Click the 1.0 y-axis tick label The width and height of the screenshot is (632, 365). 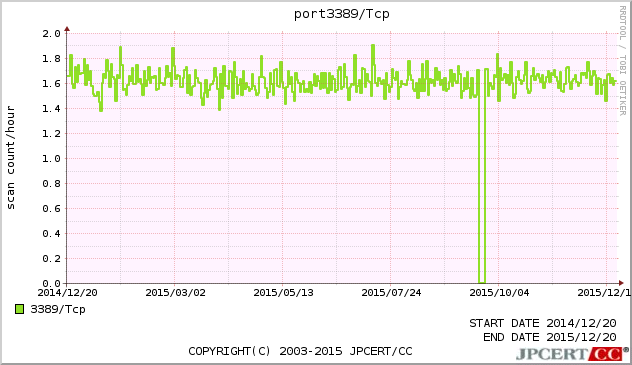click(x=52, y=158)
